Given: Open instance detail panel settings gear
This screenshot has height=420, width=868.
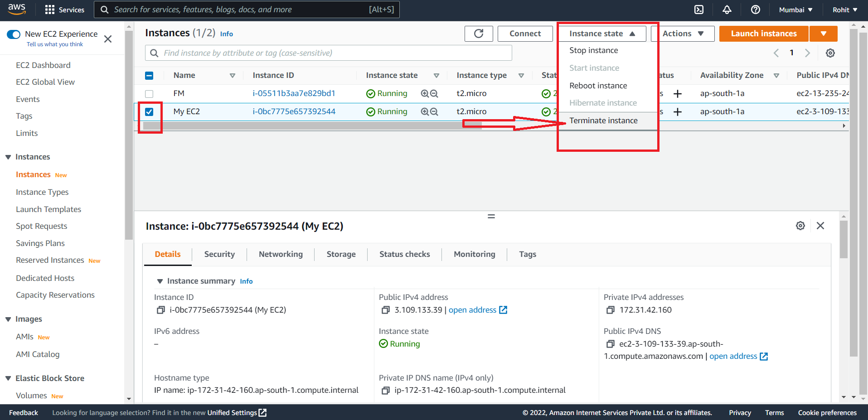Looking at the screenshot, I should 800,226.
